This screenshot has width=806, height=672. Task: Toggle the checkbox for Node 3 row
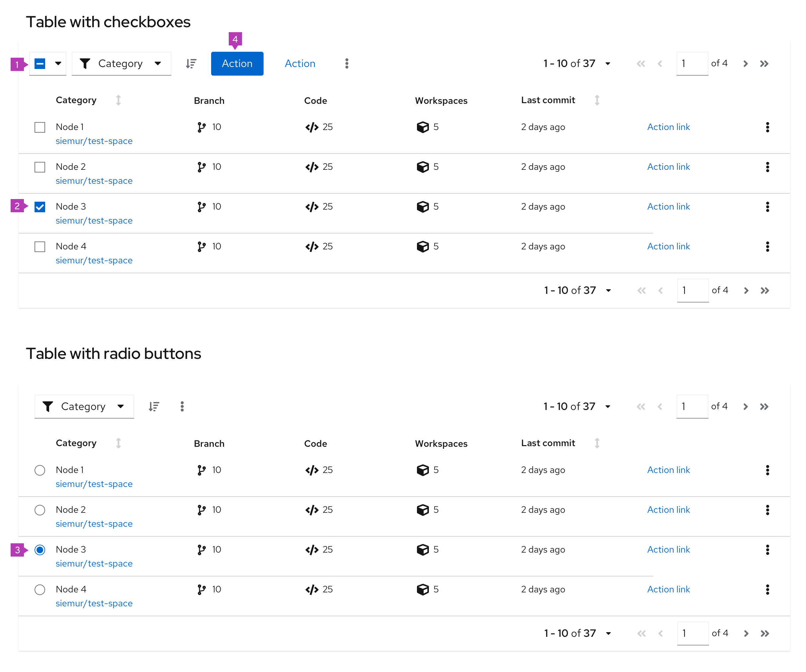(40, 207)
